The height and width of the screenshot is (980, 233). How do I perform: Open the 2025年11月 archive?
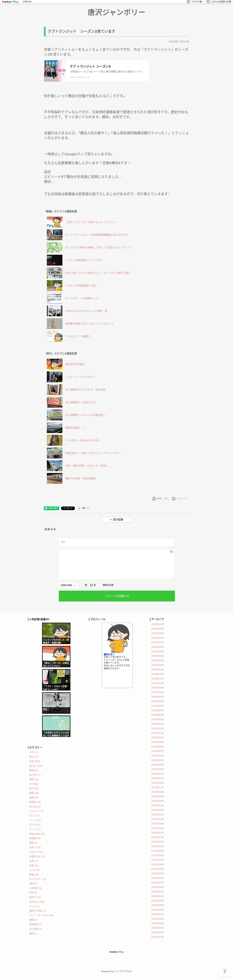pyautogui.click(x=157, y=624)
